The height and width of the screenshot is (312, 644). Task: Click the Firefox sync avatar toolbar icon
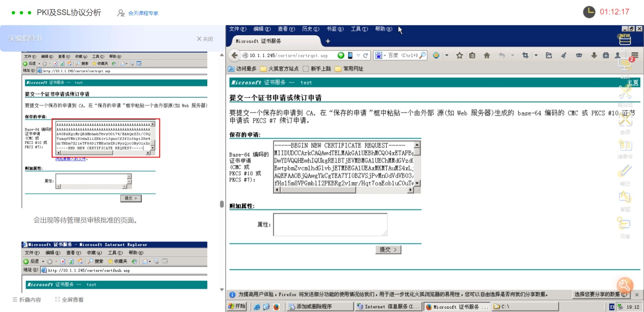click(x=618, y=55)
